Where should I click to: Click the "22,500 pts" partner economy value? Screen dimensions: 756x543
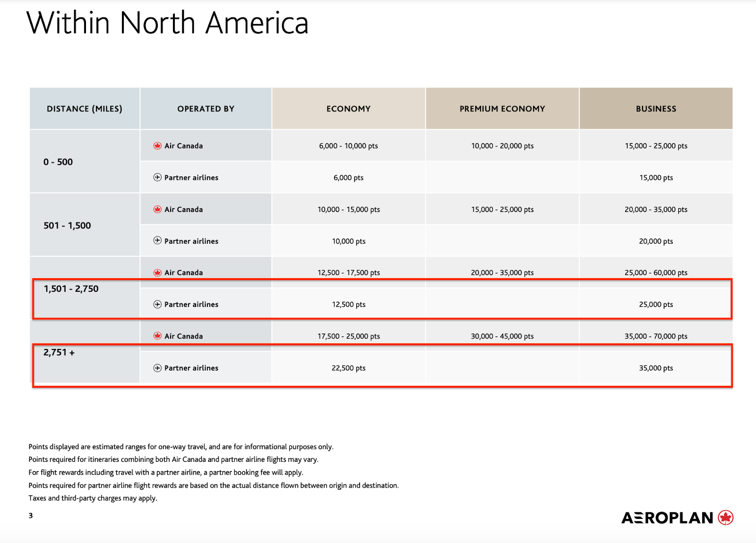(x=349, y=368)
